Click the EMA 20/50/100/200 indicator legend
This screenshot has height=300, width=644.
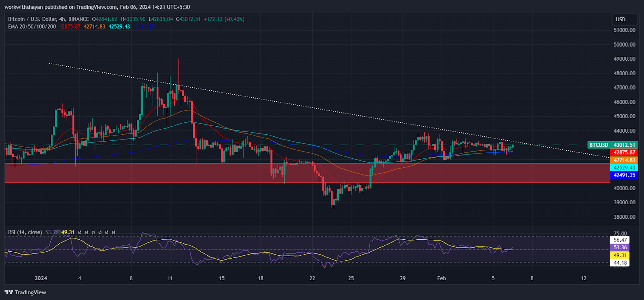coord(32,27)
